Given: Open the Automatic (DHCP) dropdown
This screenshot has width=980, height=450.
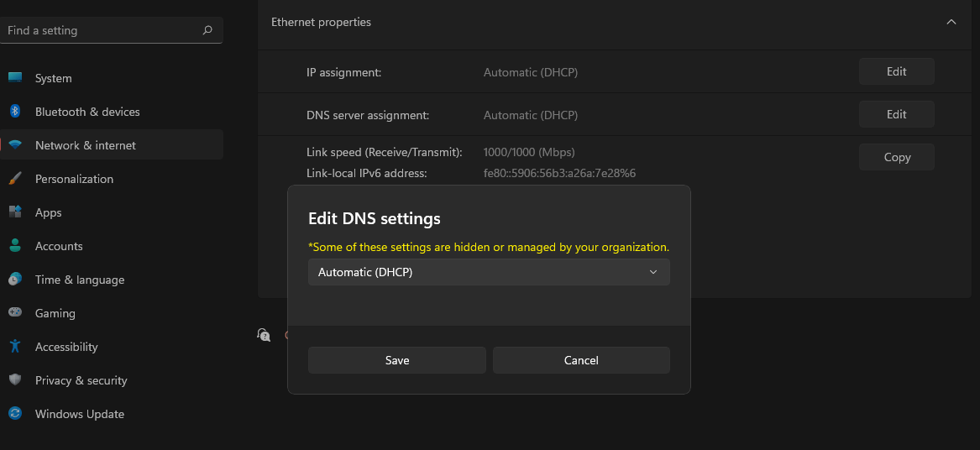Looking at the screenshot, I should (489, 272).
